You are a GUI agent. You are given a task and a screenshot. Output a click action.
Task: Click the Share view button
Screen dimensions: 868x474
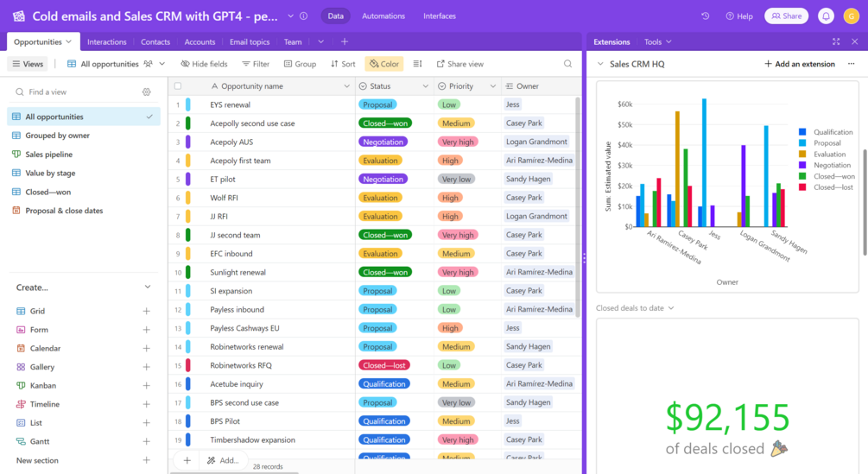coord(460,64)
